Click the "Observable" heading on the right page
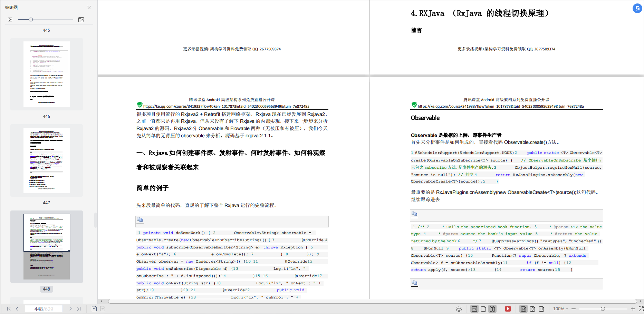The image size is (644, 314). (x=425, y=118)
